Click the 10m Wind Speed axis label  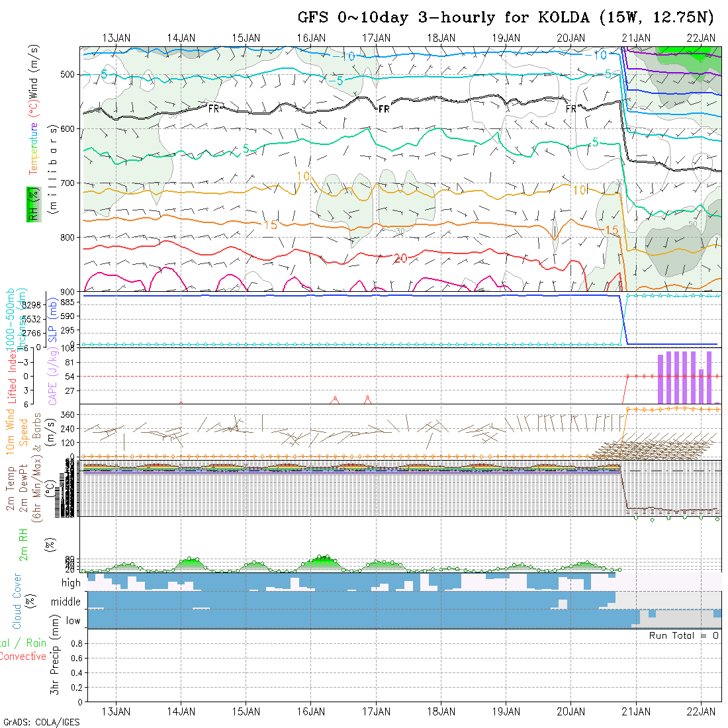17,430
